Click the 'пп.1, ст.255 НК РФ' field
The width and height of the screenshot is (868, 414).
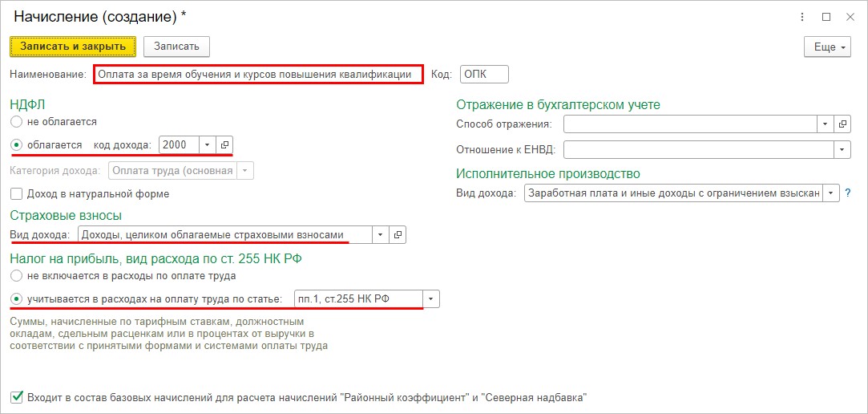click(x=359, y=298)
